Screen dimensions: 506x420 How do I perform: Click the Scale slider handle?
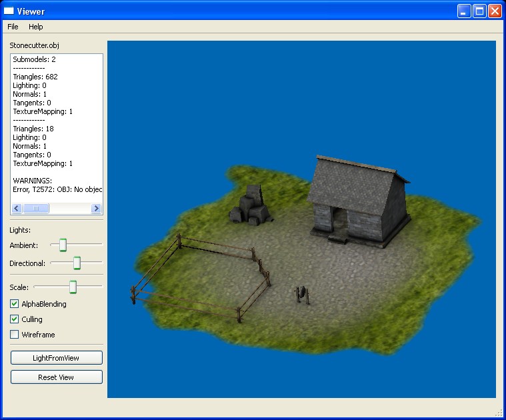(x=73, y=287)
